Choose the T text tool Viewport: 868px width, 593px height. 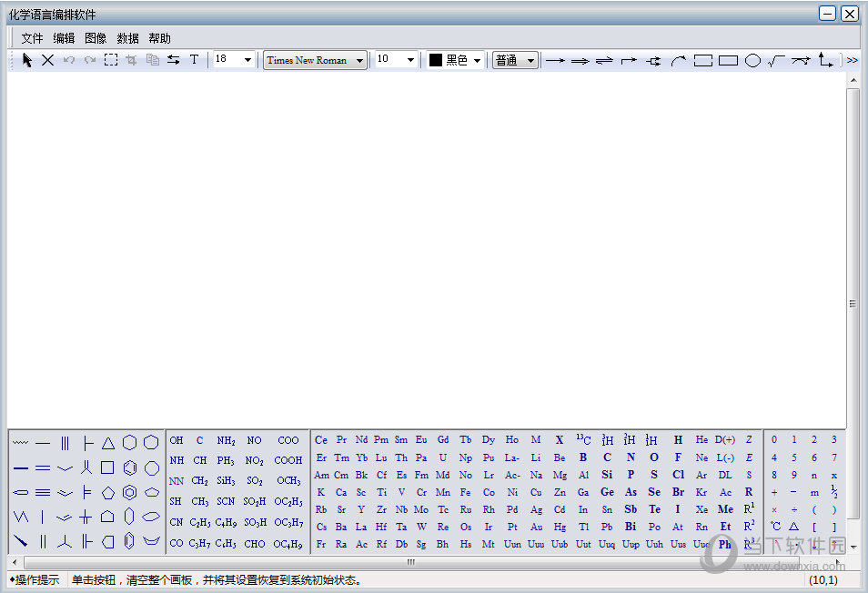tap(194, 60)
